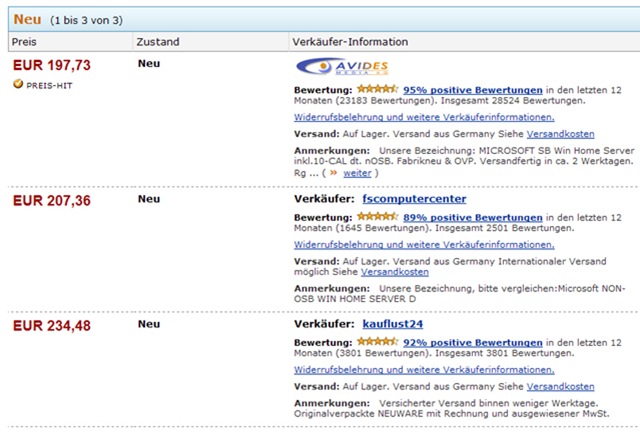The width and height of the screenshot is (640, 443).
Task: Click the 'Preis' column header
Action: (24, 42)
